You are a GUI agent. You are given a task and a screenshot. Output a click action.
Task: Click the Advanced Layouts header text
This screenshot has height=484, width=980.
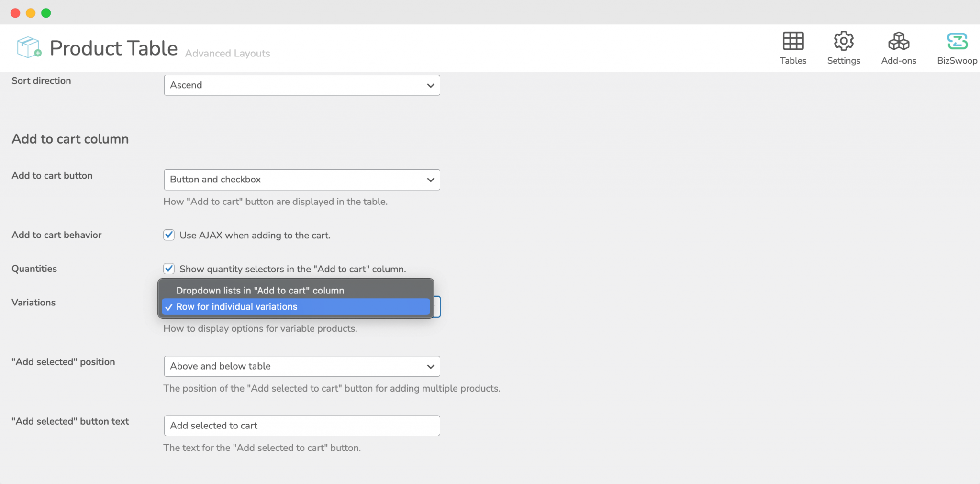[227, 53]
